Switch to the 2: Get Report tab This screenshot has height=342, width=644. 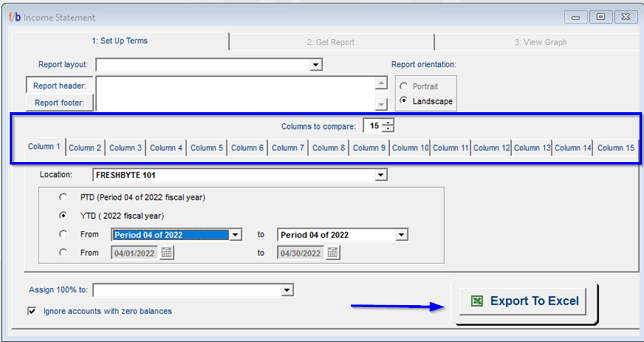coord(331,43)
